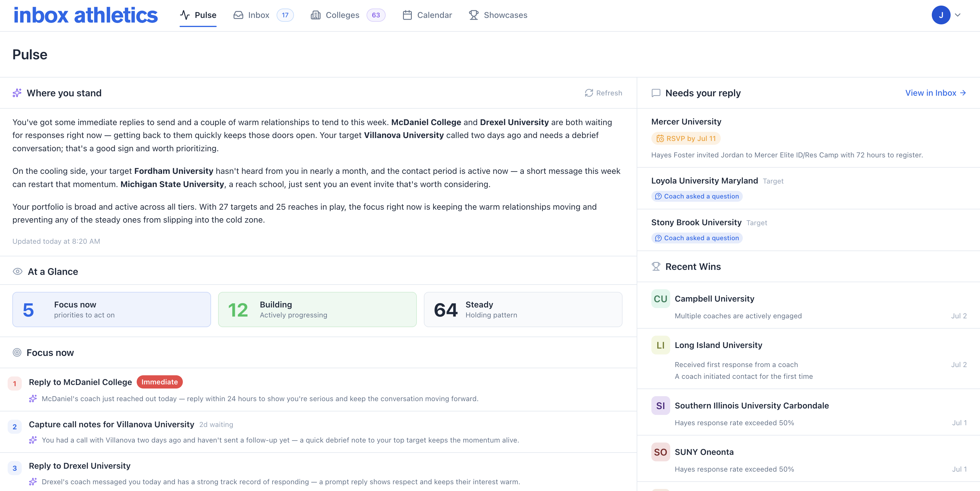
Task: Click the Pulse activity icon
Action: pyautogui.click(x=185, y=15)
